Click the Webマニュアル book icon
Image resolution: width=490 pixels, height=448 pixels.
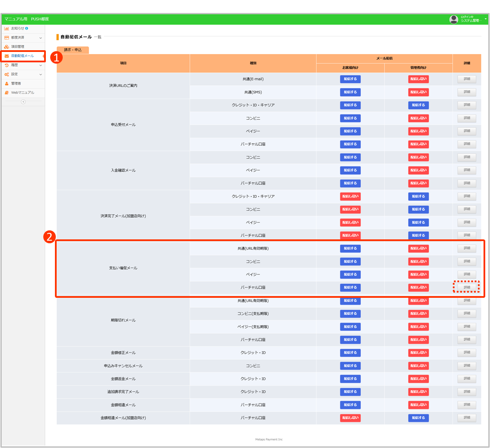point(6,93)
